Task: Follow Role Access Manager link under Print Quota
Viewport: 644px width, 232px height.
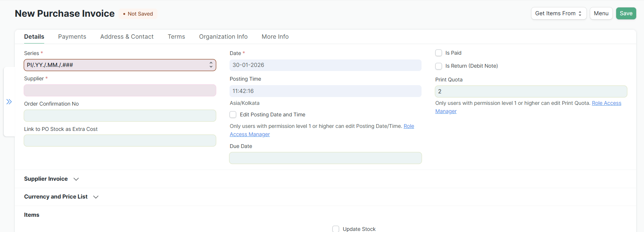Action: pyautogui.click(x=606, y=103)
